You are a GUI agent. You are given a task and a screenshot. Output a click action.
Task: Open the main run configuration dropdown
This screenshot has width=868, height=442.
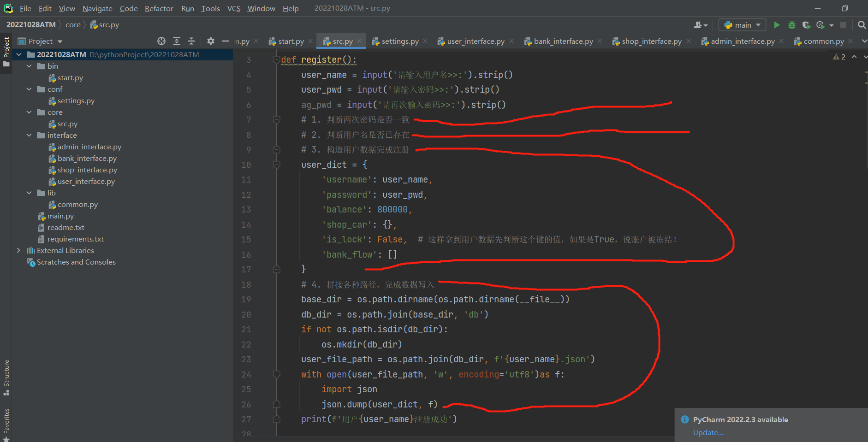(742, 25)
